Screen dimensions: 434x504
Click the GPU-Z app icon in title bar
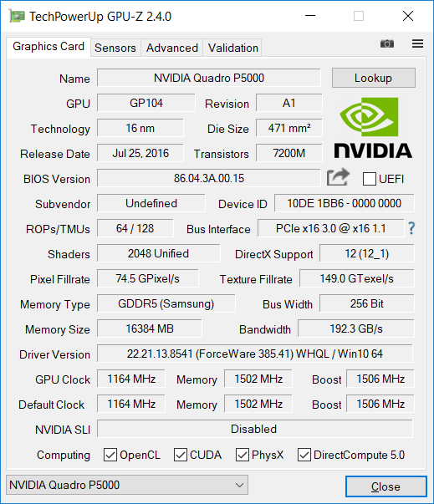[17, 16]
